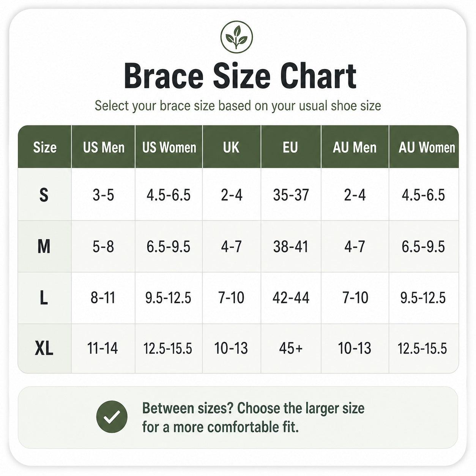Screen dimensions: 476x476
Task: Select the 38-41 EU size cell
Action: (x=291, y=247)
